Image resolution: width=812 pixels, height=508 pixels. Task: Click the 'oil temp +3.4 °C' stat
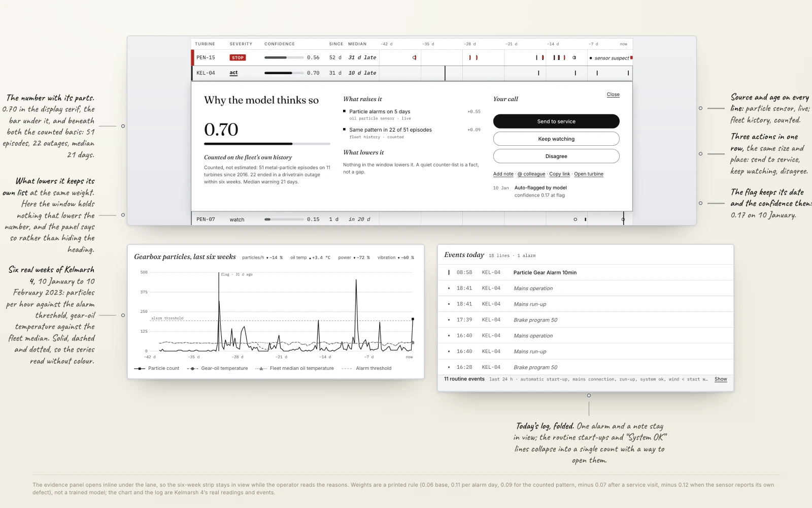[310, 258]
